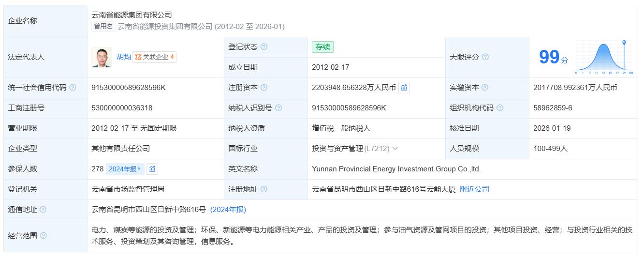Click the 2024年报 link after mailing address
Viewport: 644px width, 259px height.
pos(228,210)
